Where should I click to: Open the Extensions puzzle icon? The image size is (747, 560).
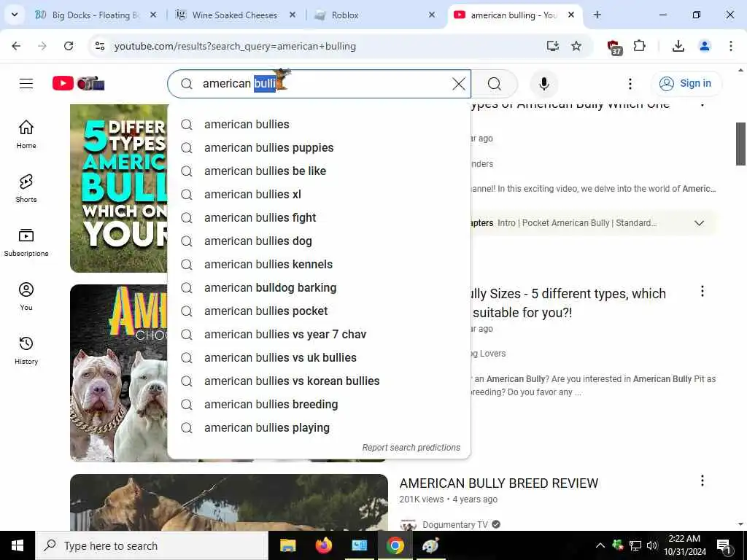(639, 46)
